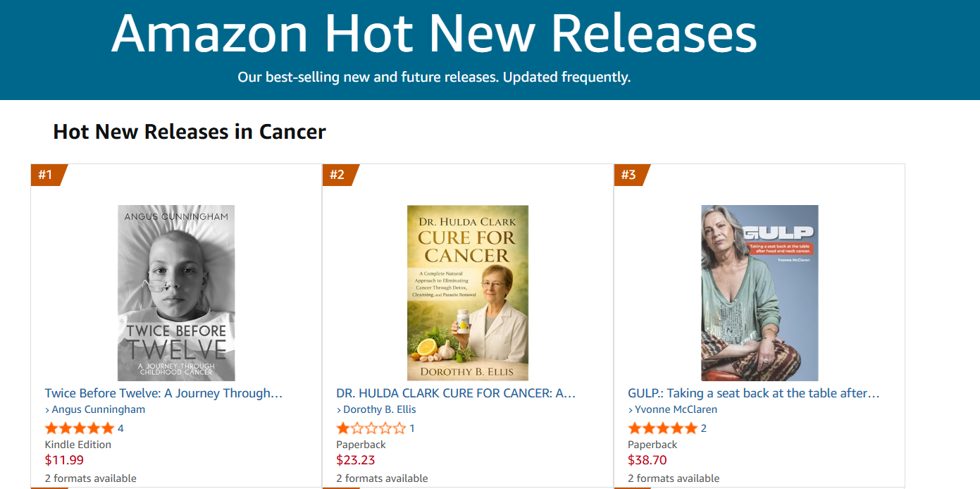Viewport: 980px width, 489px height.
Task: Open the GULP book cover image
Action: coord(759,293)
